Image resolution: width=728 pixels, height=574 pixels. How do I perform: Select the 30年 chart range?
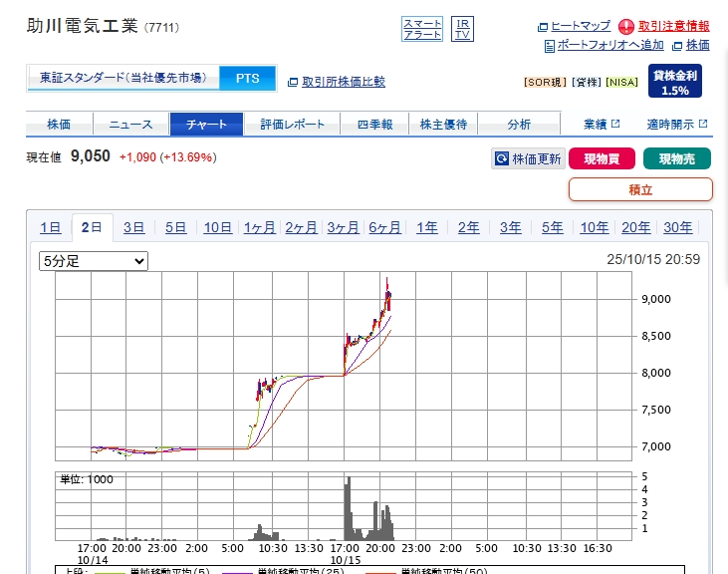(x=677, y=227)
